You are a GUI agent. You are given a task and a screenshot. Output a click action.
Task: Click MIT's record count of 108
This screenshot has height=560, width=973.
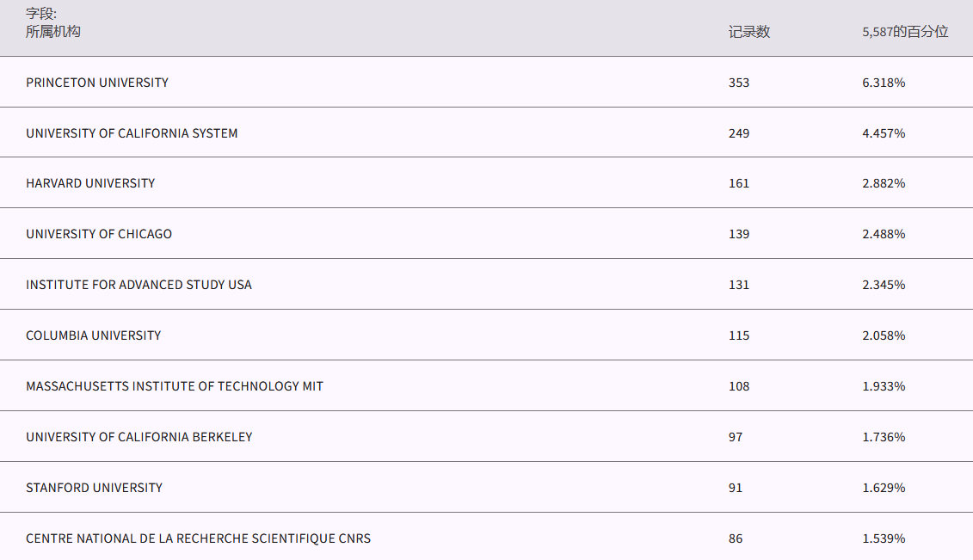point(739,386)
